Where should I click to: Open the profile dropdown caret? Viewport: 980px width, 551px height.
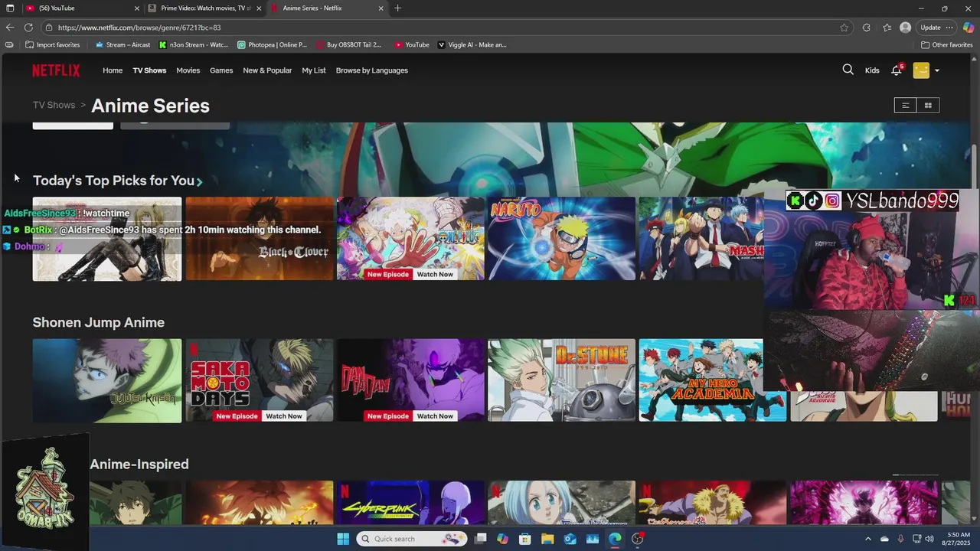pos(936,70)
